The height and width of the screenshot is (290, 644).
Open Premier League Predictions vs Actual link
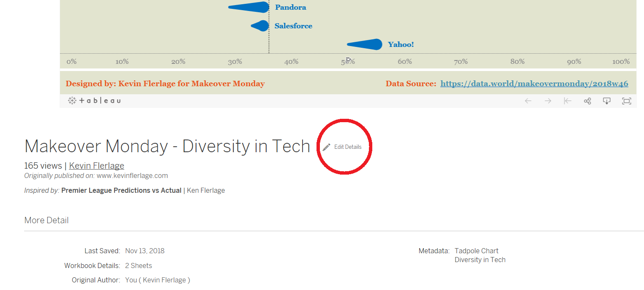click(x=121, y=190)
